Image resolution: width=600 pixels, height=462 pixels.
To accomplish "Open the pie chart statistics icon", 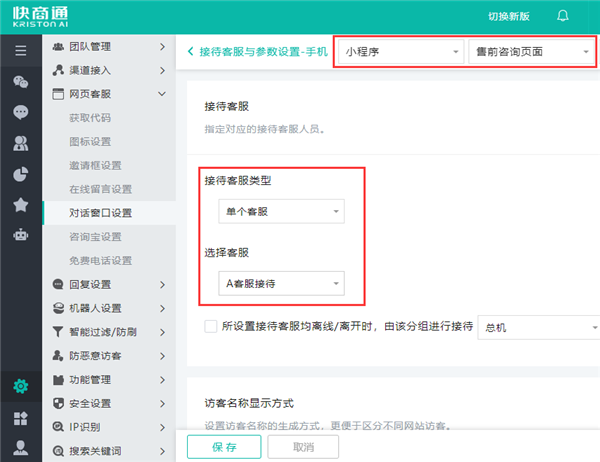I will tap(20, 174).
